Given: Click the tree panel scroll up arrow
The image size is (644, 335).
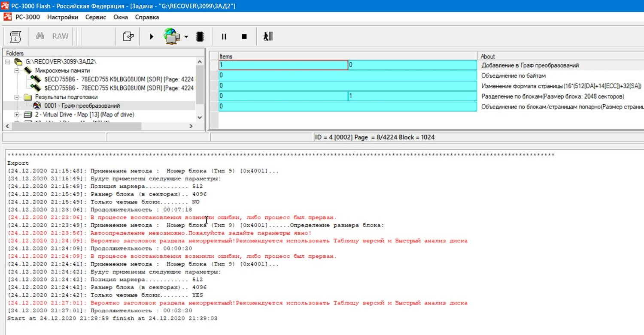Looking at the screenshot, I should tap(200, 62).
